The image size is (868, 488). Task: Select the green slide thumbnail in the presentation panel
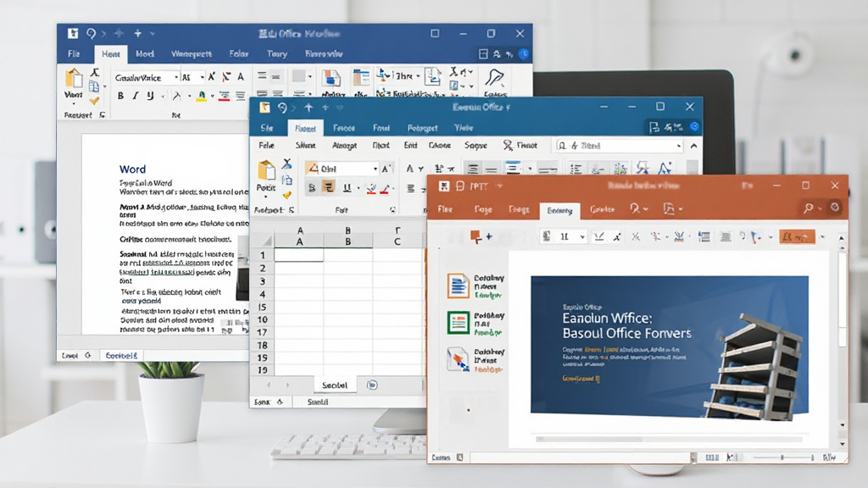(x=459, y=322)
